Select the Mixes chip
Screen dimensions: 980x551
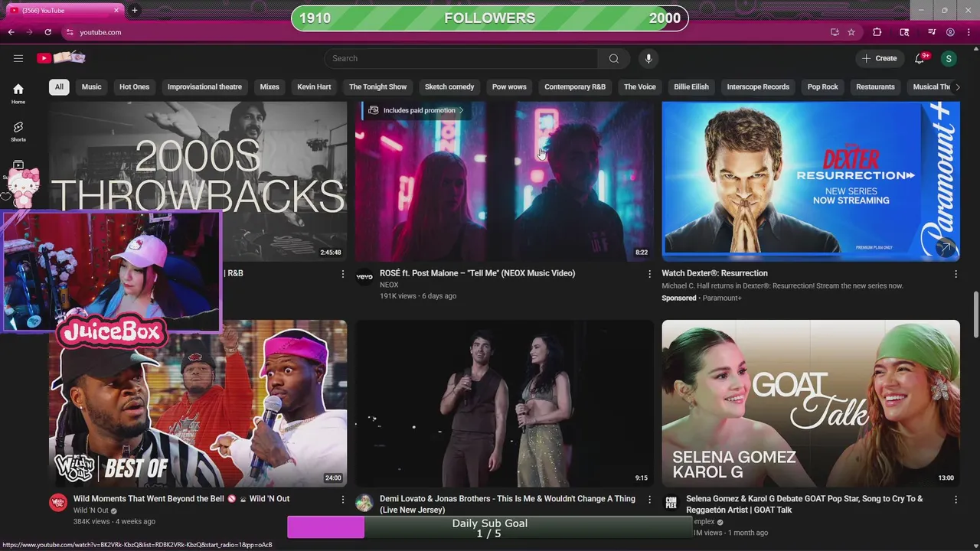[x=269, y=86]
